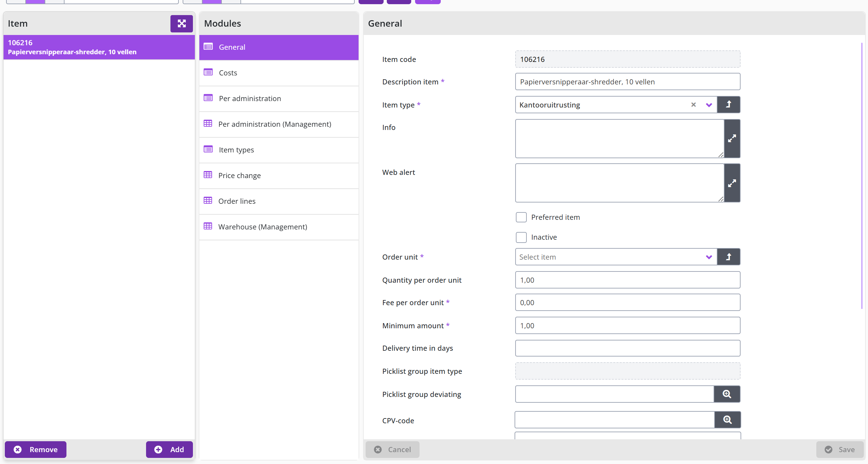Image resolution: width=868 pixels, height=464 pixels.
Task: Click the Remove button
Action: (36, 450)
